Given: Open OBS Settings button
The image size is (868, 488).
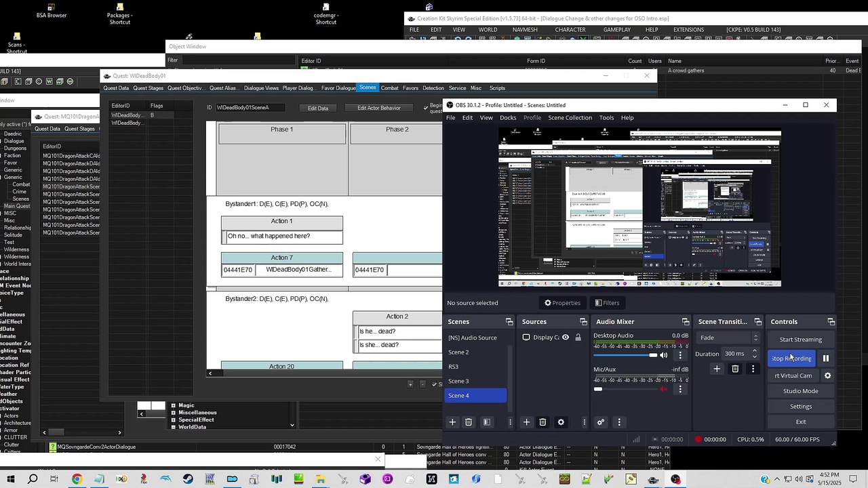Looking at the screenshot, I should pyautogui.click(x=800, y=407).
